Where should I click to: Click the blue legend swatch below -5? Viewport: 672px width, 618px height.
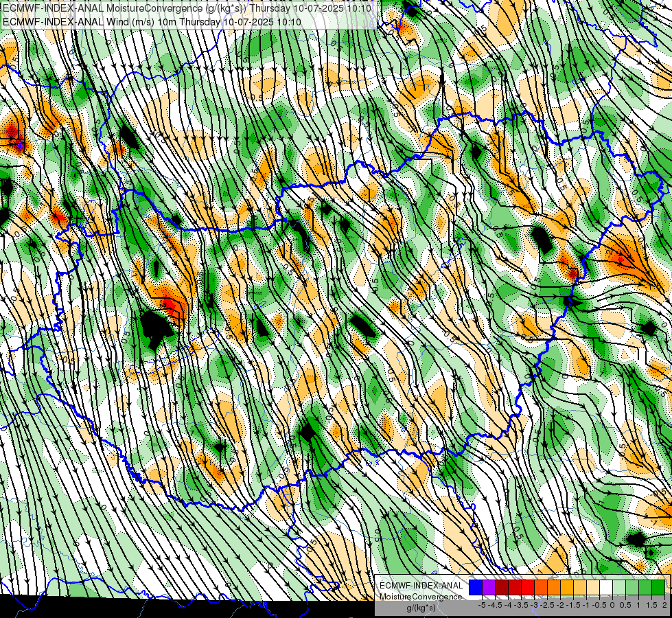(476, 588)
